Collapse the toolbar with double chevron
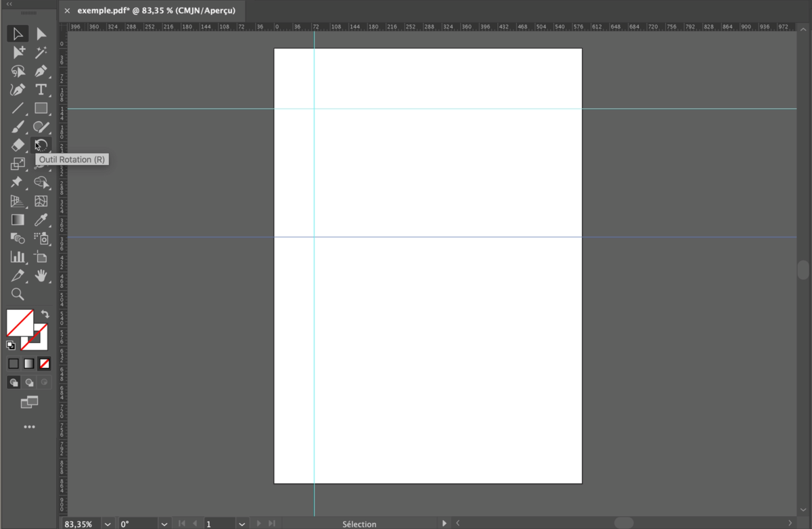This screenshot has height=529, width=812. tap(9, 4)
